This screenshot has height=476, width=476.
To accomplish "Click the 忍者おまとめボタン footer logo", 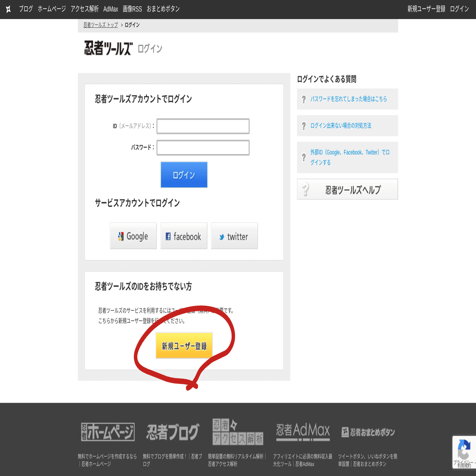I will [368, 432].
